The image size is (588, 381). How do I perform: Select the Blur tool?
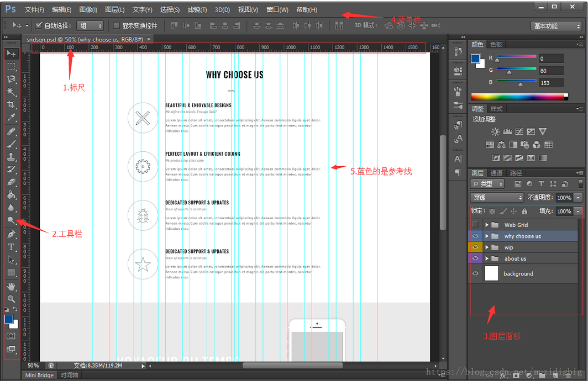11,208
